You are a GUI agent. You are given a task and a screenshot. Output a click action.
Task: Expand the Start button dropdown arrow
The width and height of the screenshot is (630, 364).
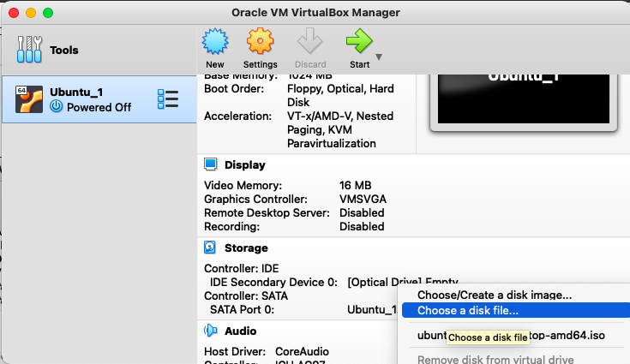click(379, 57)
